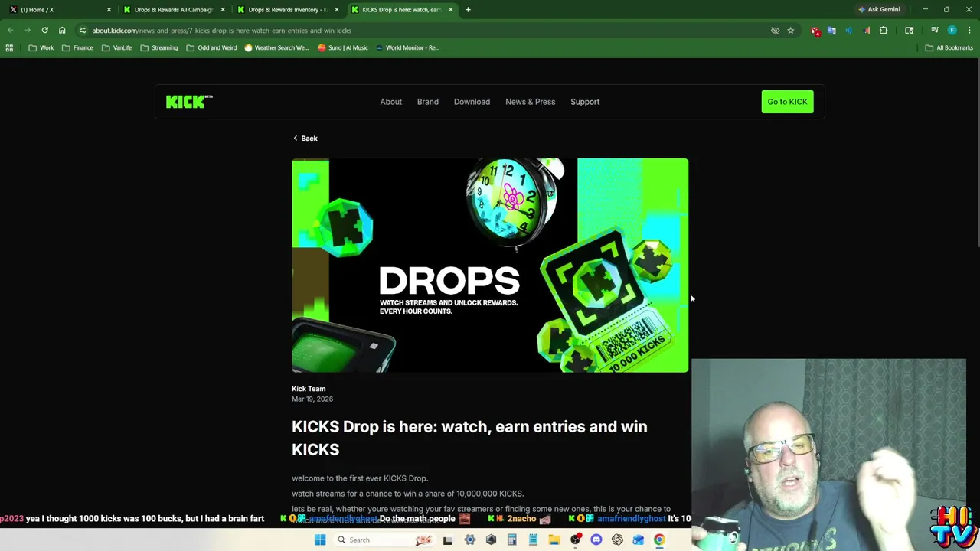The width and height of the screenshot is (980, 551).
Task: Click the address bar URL
Action: click(x=221, y=31)
